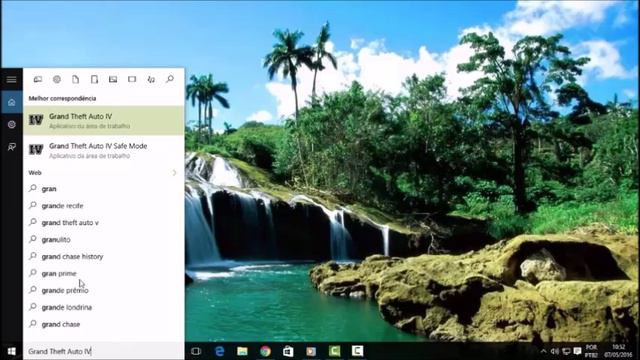This screenshot has height=360, width=640.
Task: Open the network icon in the system tray
Action: pos(566,351)
